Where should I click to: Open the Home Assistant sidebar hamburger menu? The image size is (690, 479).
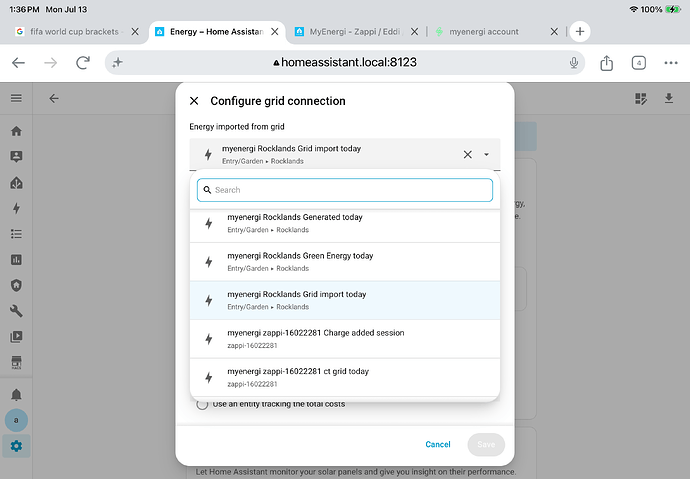(16, 98)
